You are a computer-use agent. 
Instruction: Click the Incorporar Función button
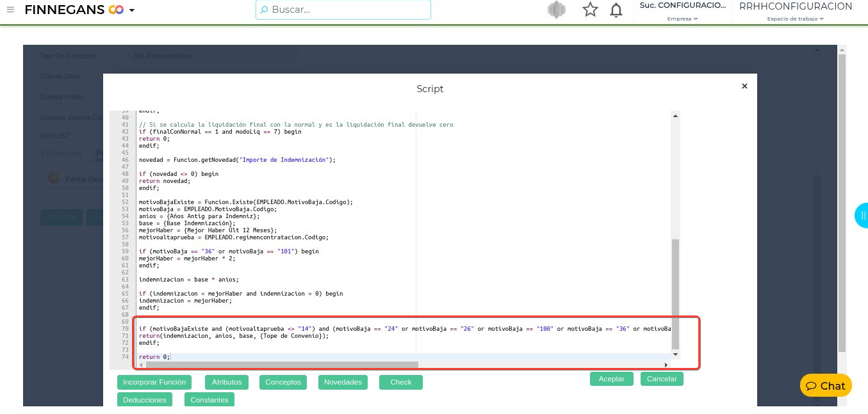(154, 382)
